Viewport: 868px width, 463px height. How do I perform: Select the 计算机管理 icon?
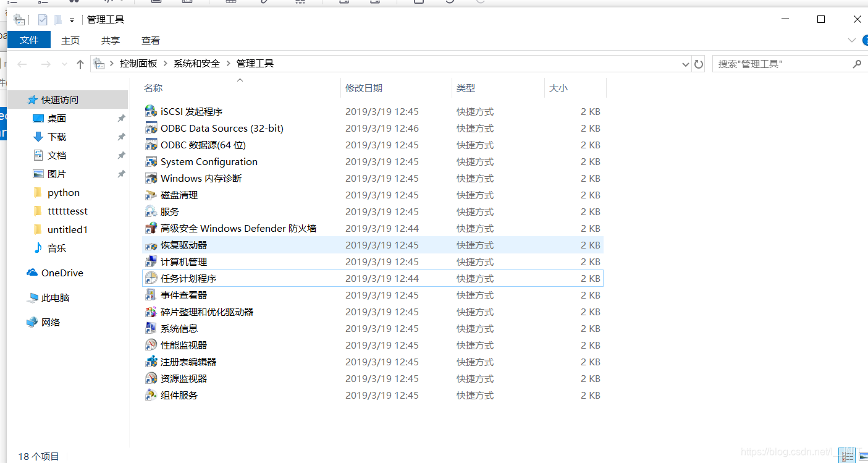click(x=151, y=261)
